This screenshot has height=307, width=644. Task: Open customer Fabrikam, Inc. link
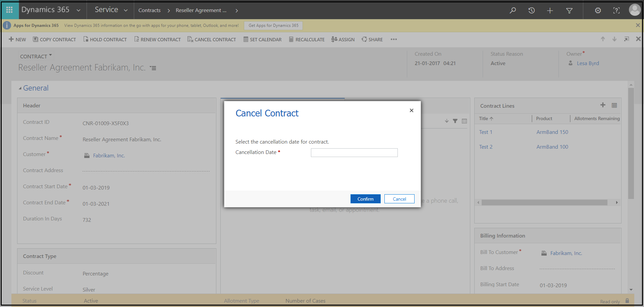pyautogui.click(x=109, y=155)
